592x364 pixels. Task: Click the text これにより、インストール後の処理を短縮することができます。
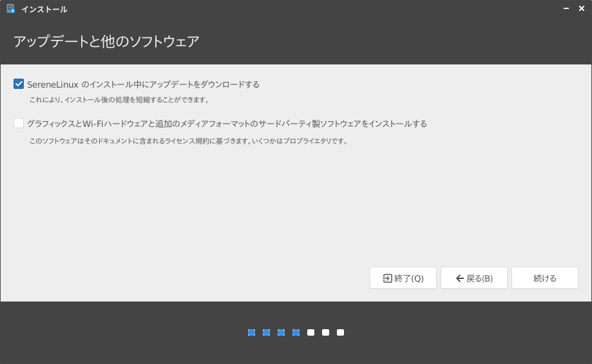coord(119,100)
